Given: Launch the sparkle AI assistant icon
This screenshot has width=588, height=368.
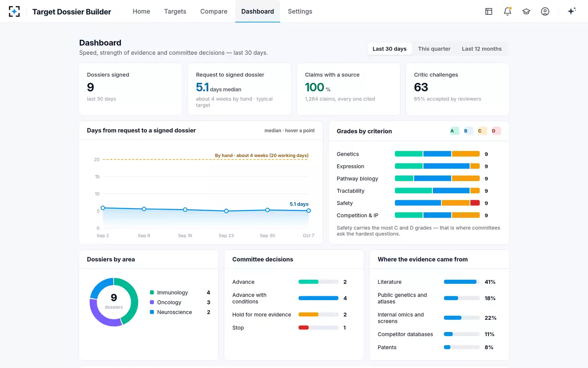Looking at the screenshot, I should click(x=572, y=11).
